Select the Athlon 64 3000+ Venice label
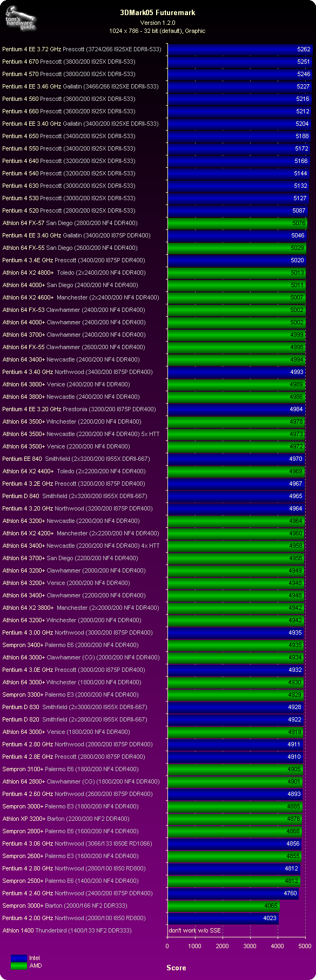The width and height of the screenshot is (316, 980). point(66,732)
